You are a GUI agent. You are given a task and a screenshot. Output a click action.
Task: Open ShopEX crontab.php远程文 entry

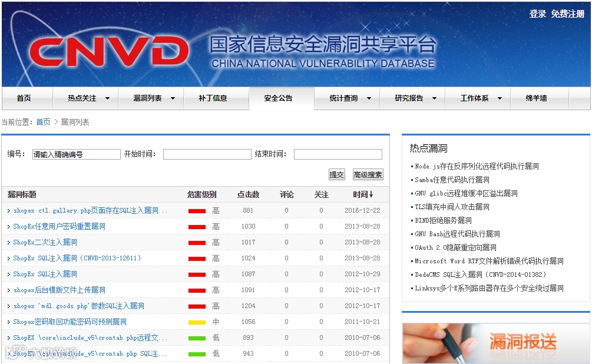pyautogui.click(x=90, y=337)
